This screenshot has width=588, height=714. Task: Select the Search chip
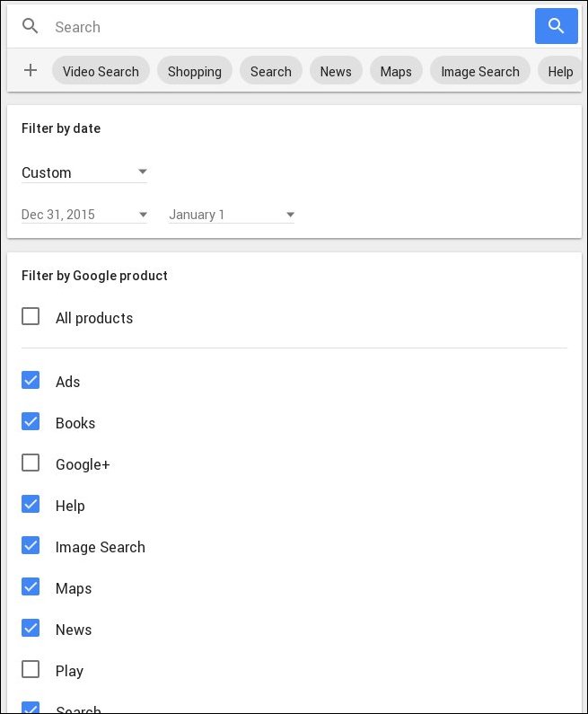click(x=271, y=72)
